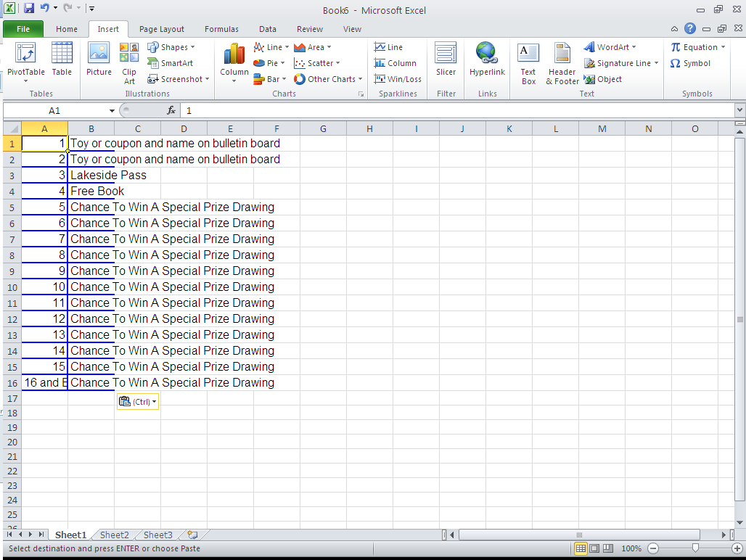
Task: Insert a Column chart
Action: pos(234,62)
